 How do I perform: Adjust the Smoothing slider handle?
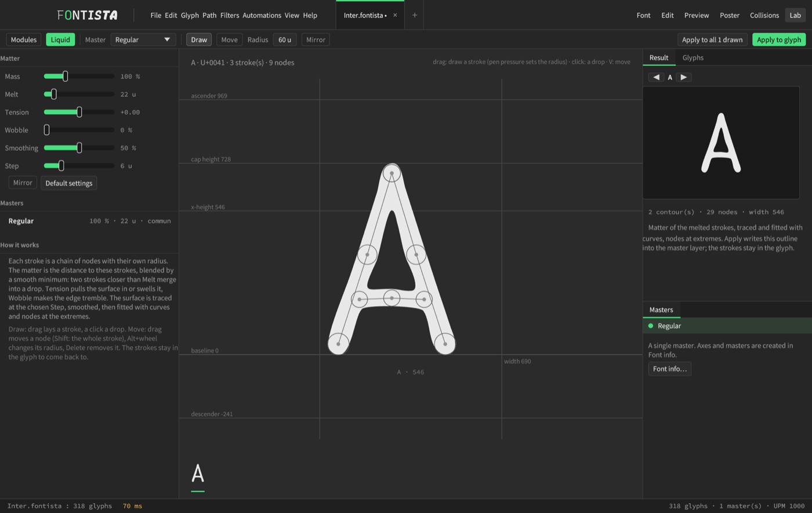pyautogui.click(x=79, y=148)
